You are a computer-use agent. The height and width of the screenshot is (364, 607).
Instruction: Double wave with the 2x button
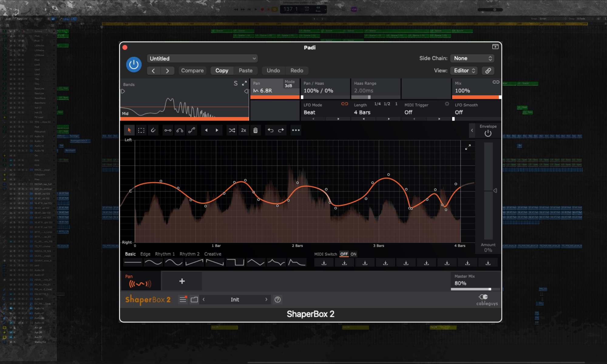(243, 130)
